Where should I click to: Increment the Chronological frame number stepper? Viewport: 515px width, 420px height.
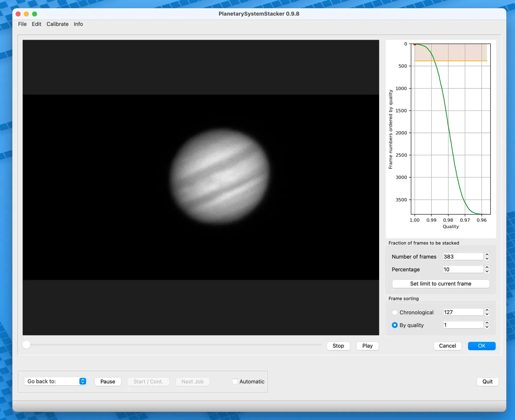(x=487, y=310)
